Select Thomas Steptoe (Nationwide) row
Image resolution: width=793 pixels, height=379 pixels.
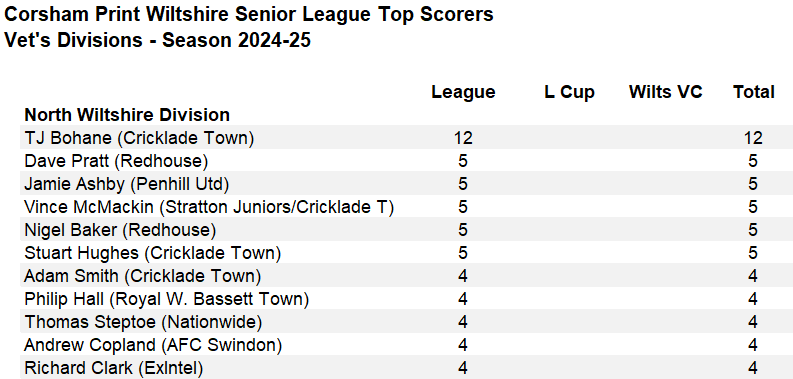tap(396, 322)
